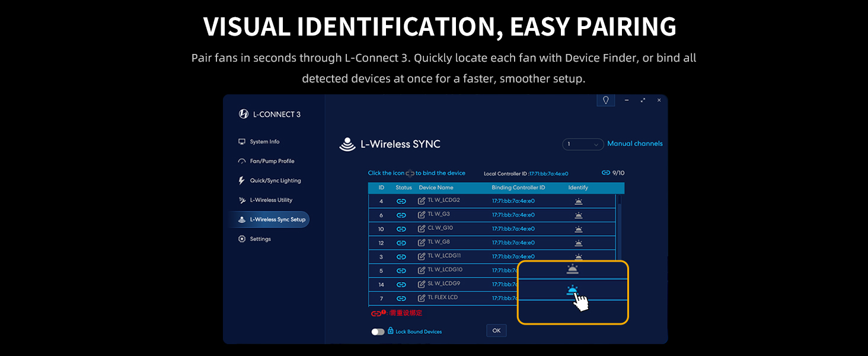The height and width of the screenshot is (356, 868).
Task: Toggle the Lock Bound Devices switch
Action: (378, 332)
